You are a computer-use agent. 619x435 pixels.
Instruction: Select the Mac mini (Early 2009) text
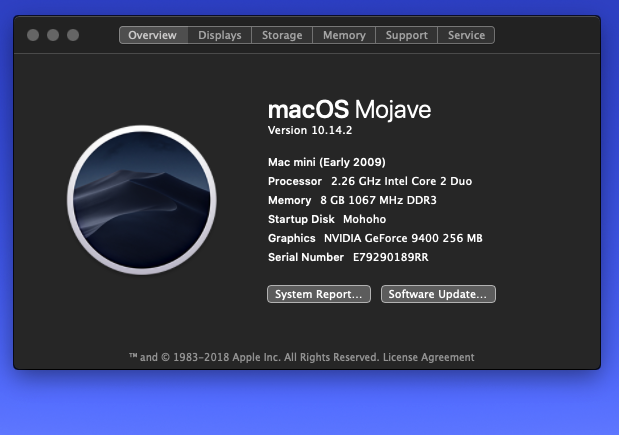point(326,162)
